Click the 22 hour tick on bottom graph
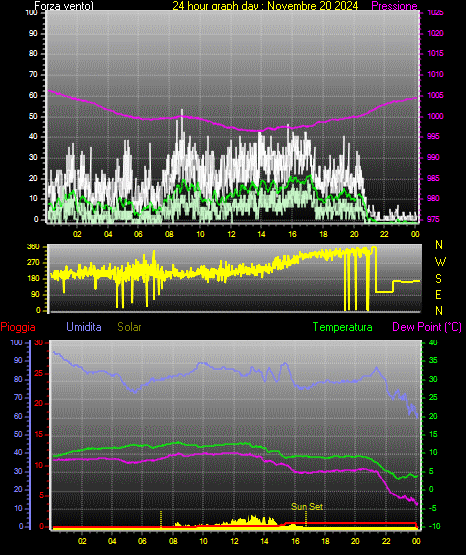466x555 pixels. tap(386, 541)
